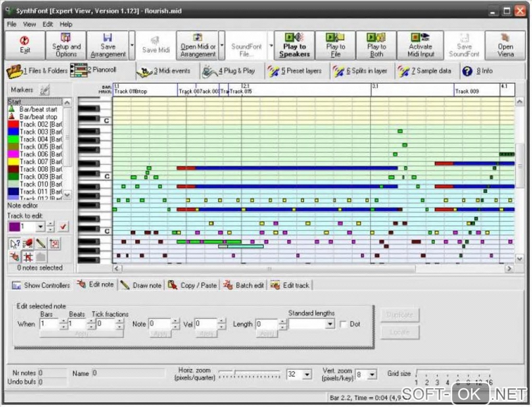532x407 pixels.
Task: Click the SoundFont File toolbar button
Action: click(246, 45)
